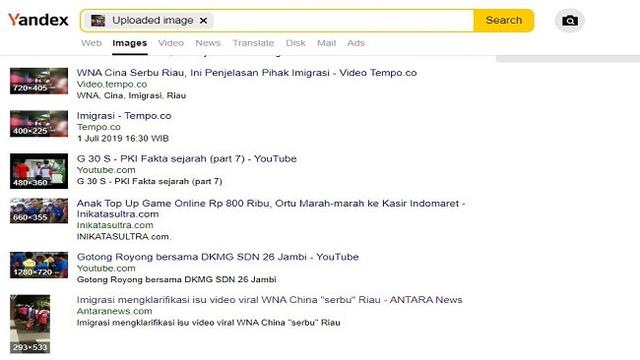
Task: Open the 480×360 thumbnail
Action: point(39,171)
